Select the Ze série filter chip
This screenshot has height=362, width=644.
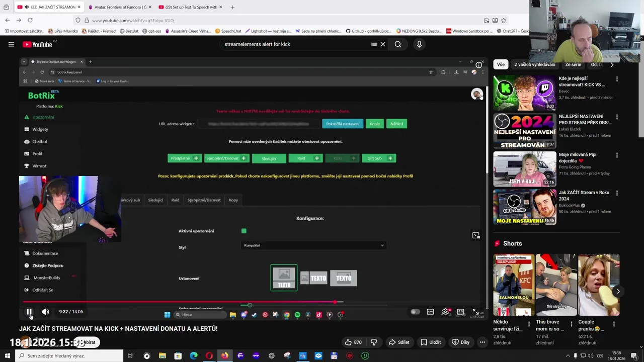click(573, 65)
